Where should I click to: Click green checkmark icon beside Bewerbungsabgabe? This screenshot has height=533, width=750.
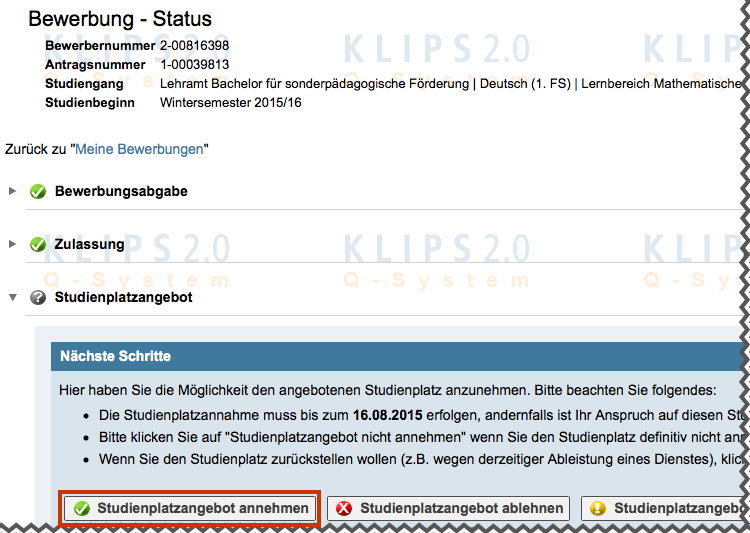pos(38,191)
